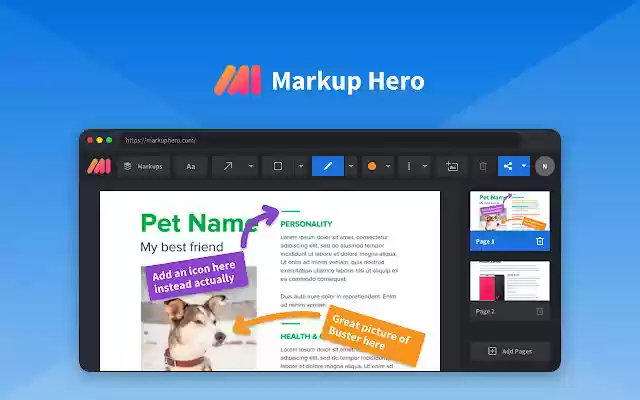Viewport: 640px width, 400px height.
Task: Expand the arrow tool options dropdown
Action: pos(251,166)
